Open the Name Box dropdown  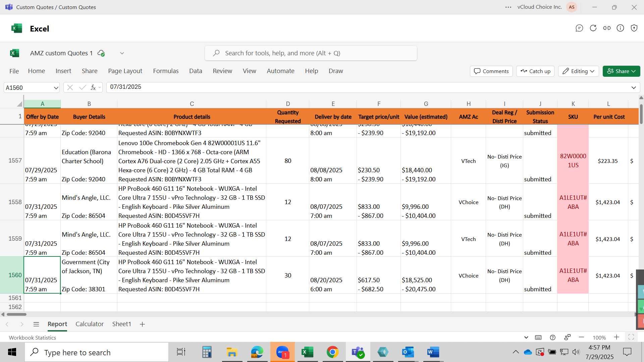[56, 88]
